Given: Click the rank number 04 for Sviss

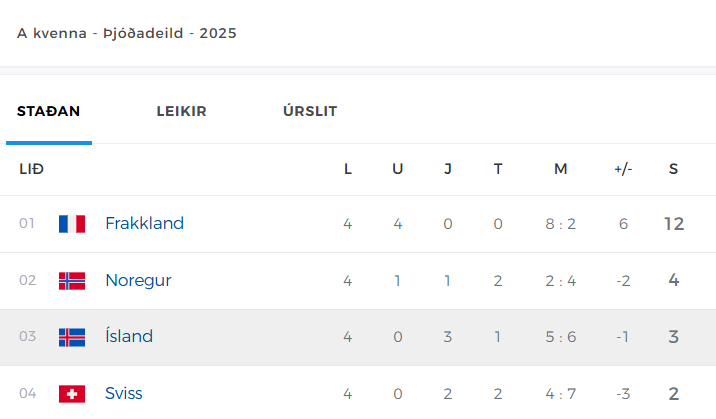Looking at the screenshot, I should pos(27,393).
